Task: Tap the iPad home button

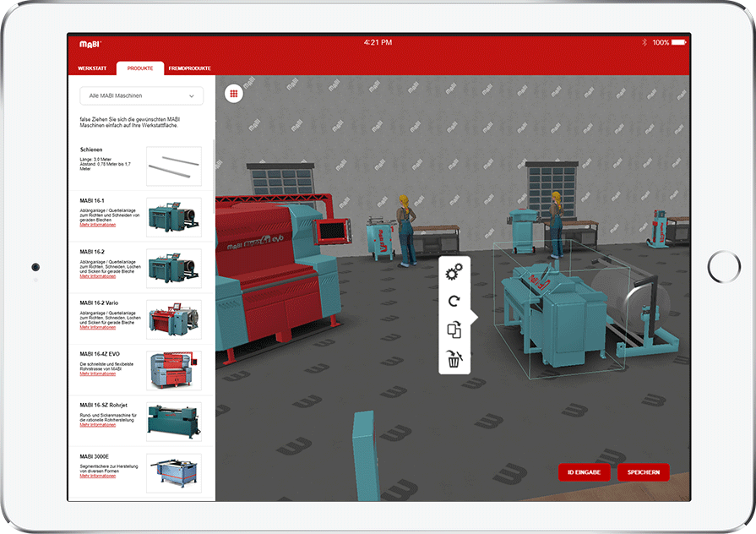Action: (724, 267)
